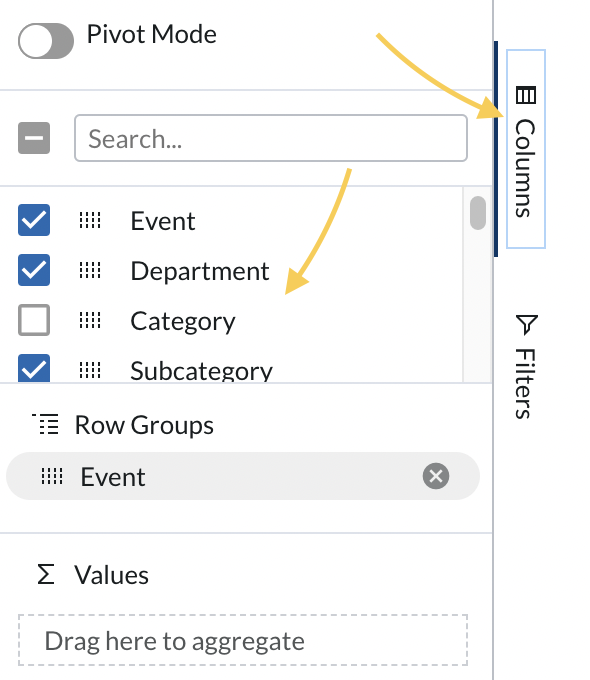
Task: Click the funnel filter icon on side tab
Action: coord(526,324)
